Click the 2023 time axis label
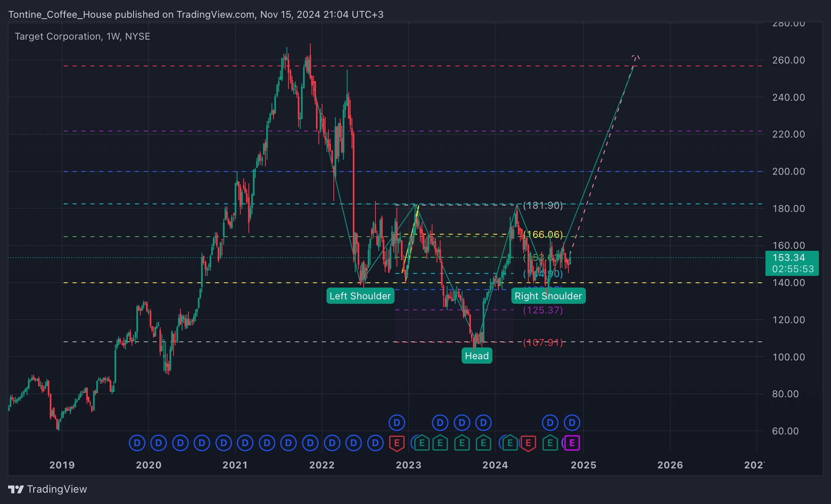Viewport: 831px width, 504px height. [x=409, y=465]
